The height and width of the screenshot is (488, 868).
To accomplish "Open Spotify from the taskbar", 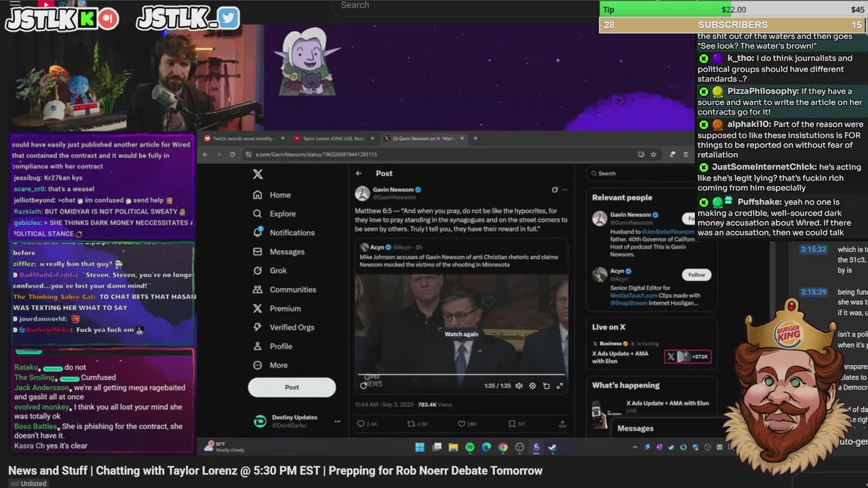I will click(470, 447).
